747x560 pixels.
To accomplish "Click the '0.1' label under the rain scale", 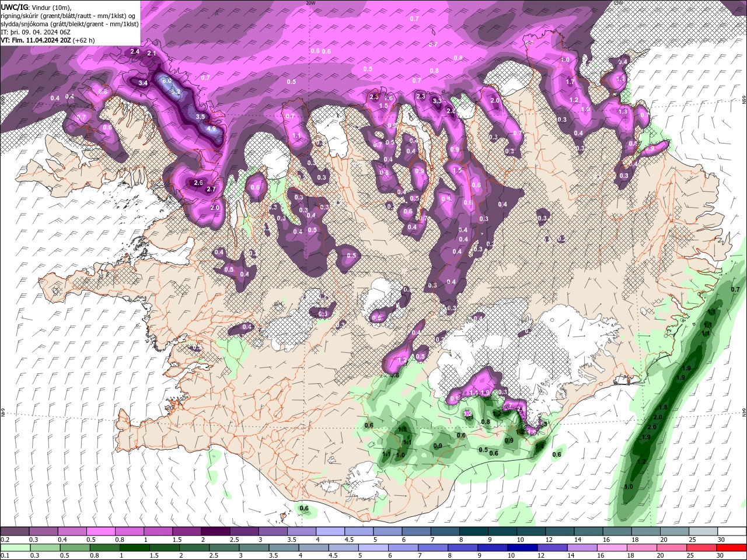I will (5, 556).
